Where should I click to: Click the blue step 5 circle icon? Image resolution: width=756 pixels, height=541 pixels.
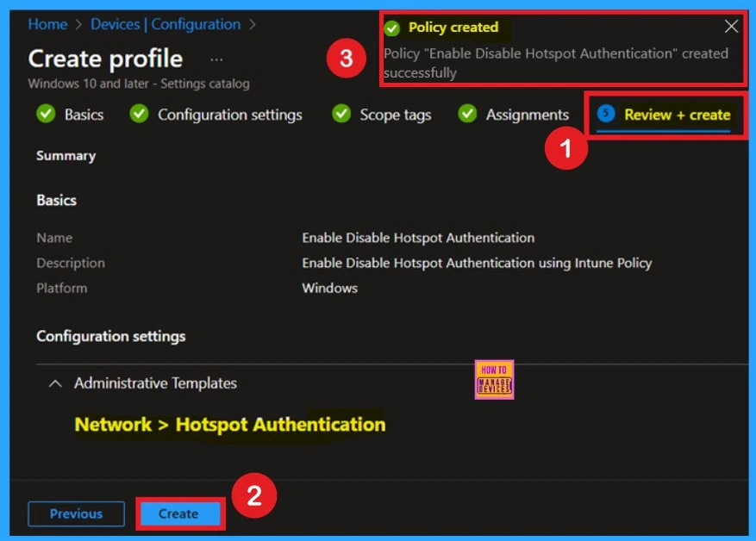click(x=606, y=114)
